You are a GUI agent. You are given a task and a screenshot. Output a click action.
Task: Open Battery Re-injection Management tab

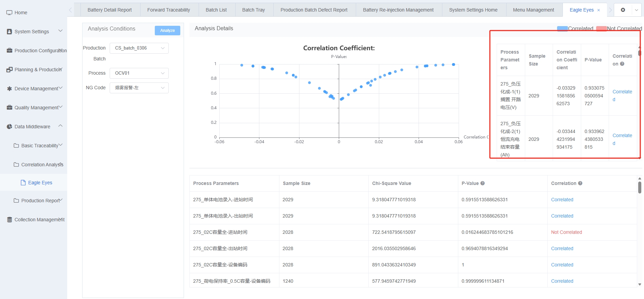[398, 10]
